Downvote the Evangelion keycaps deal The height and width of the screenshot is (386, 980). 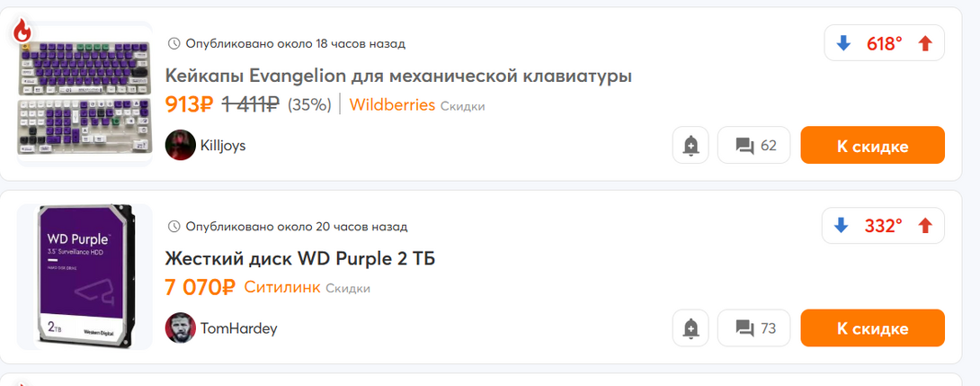[842, 43]
